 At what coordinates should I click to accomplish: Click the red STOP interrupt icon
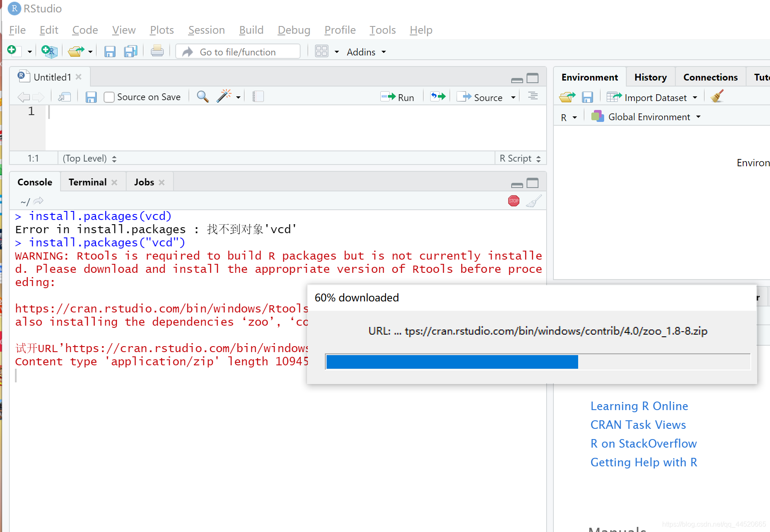point(514,201)
